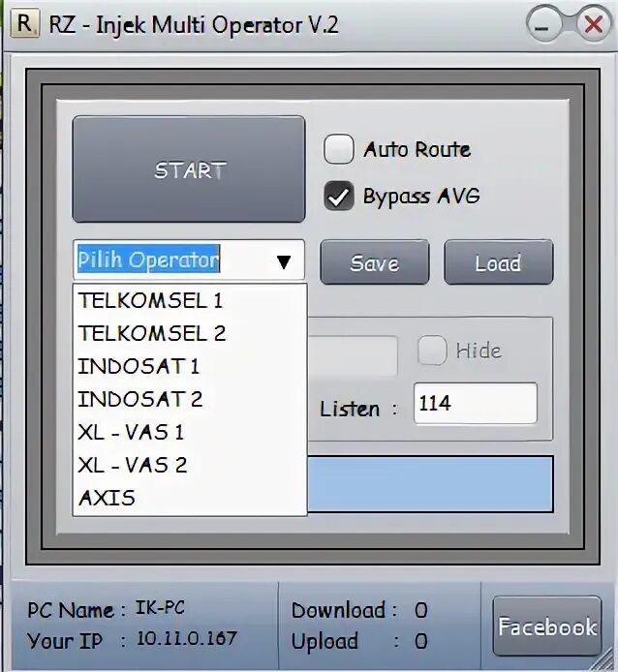
Task: Choose TELKOMSEL 1 from operator list
Action: (x=190, y=300)
